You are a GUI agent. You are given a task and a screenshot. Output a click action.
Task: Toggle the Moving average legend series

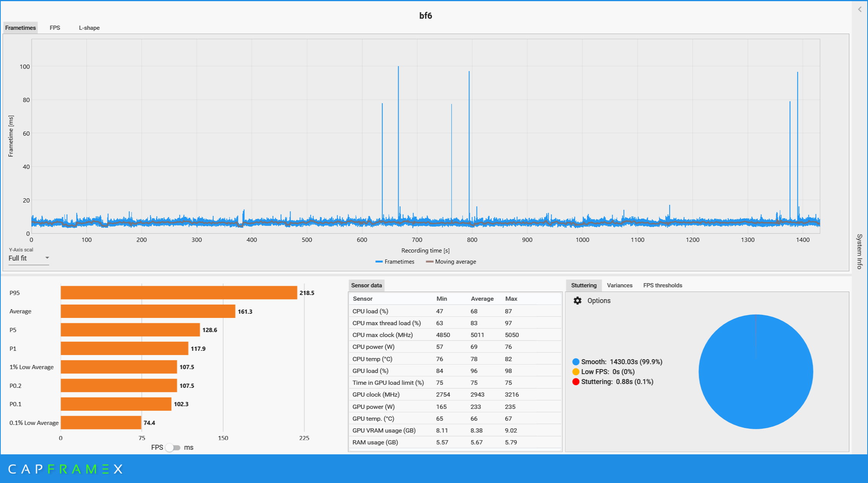(451, 262)
